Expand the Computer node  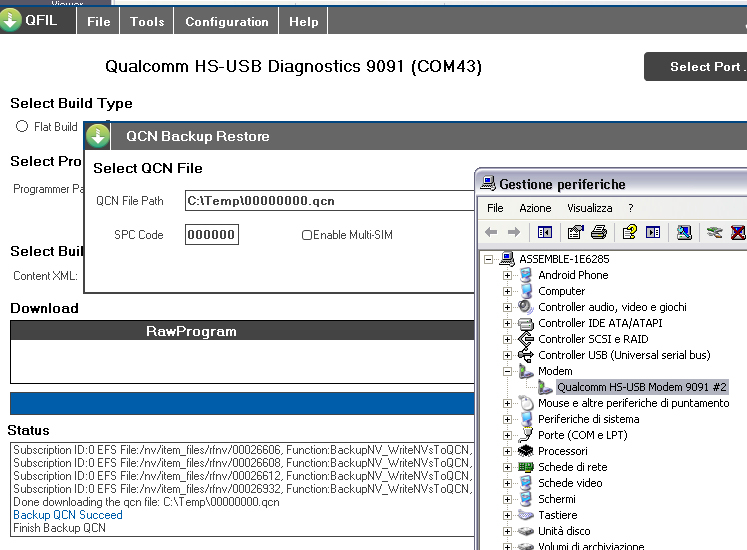[507, 291]
